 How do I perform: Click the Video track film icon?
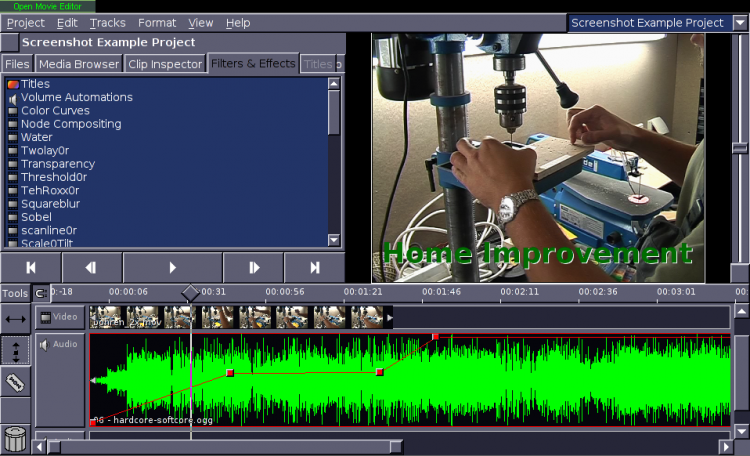45,317
